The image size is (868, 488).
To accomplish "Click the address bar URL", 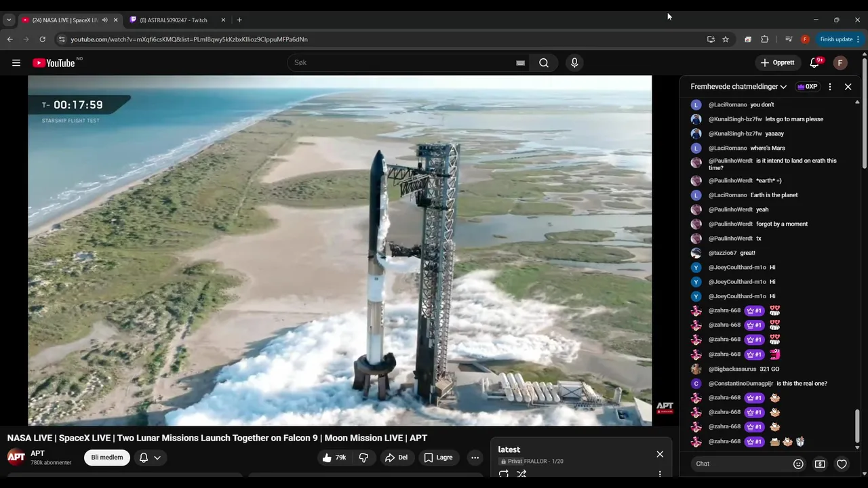I will (189, 39).
